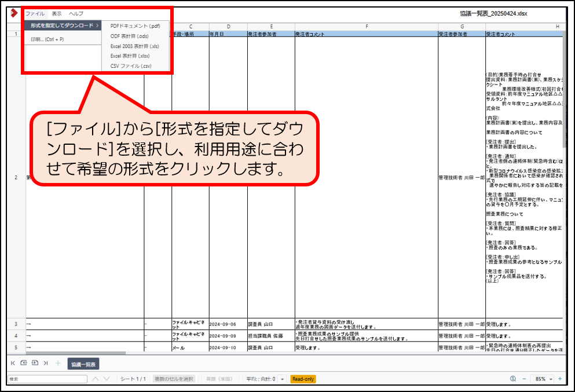Click row 5 cell 受理します。 in column F

[x=367, y=347]
